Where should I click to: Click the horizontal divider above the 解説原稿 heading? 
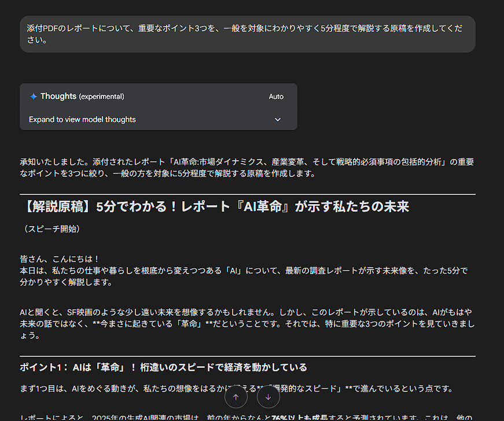(x=247, y=194)
